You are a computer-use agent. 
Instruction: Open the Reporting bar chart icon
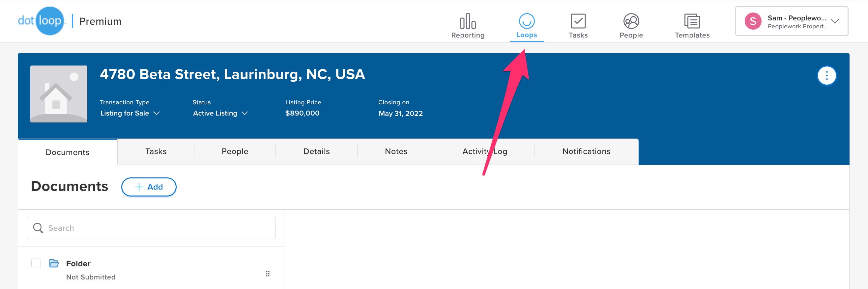click(x=467, y=21)
